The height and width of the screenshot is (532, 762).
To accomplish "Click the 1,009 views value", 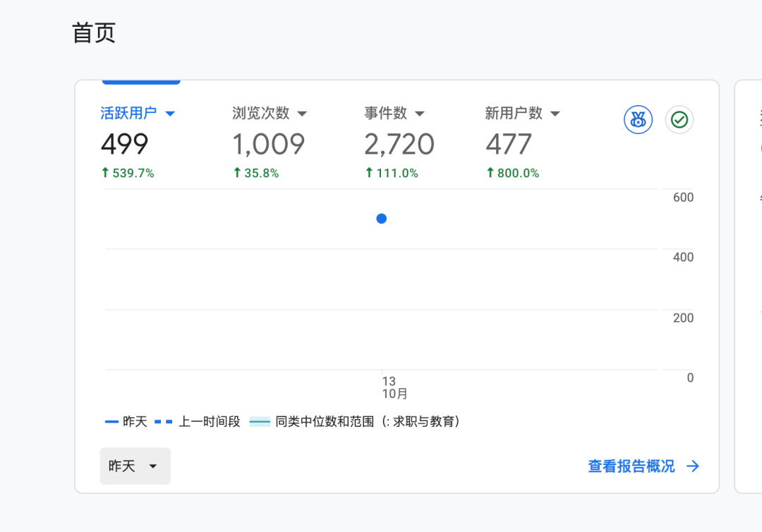I will point(268,145).
